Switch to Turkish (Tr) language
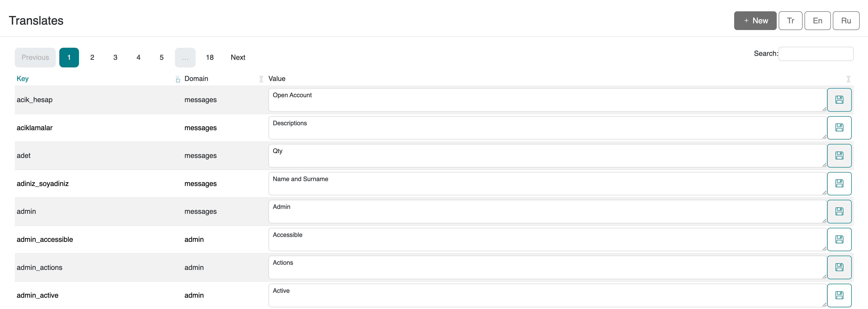This screenshot has height=309, width=868. pyautogui.click(x=790, y=21)
